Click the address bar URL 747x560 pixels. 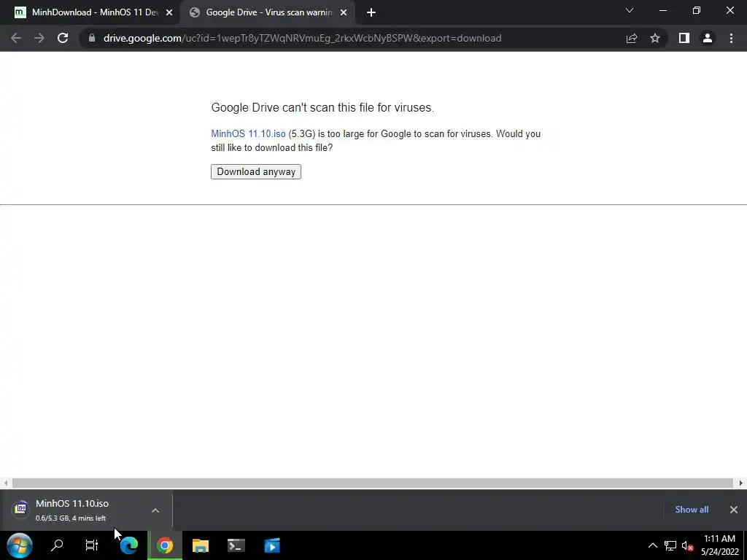[302, 38]
